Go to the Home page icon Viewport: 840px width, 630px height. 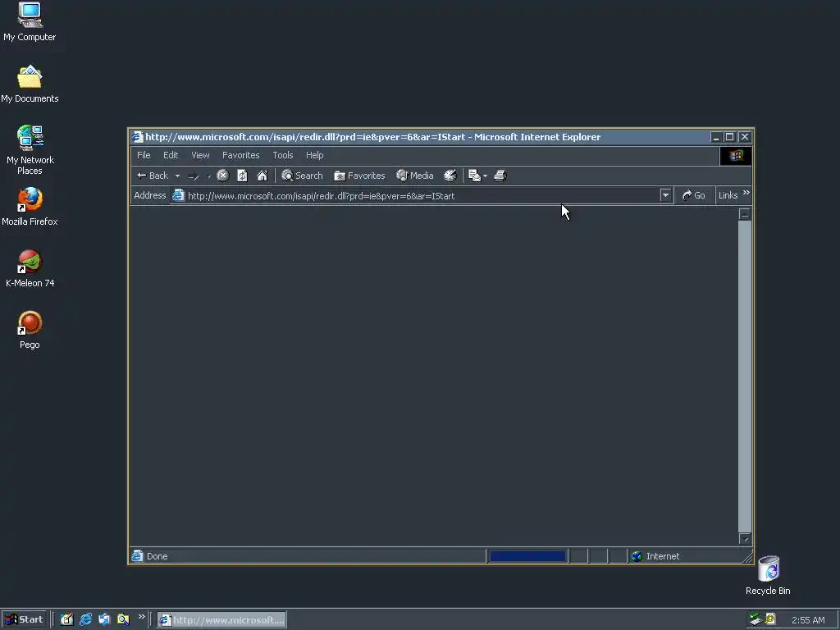(x=262, y=176)
